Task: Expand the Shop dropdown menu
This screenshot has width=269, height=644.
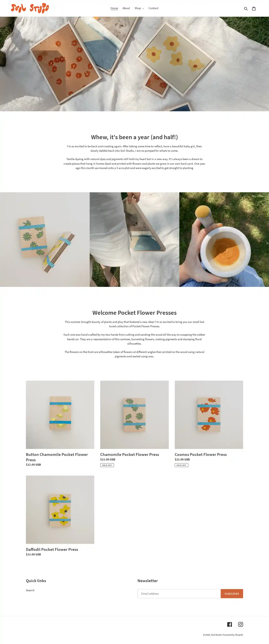Action: (x=139, y=8)
